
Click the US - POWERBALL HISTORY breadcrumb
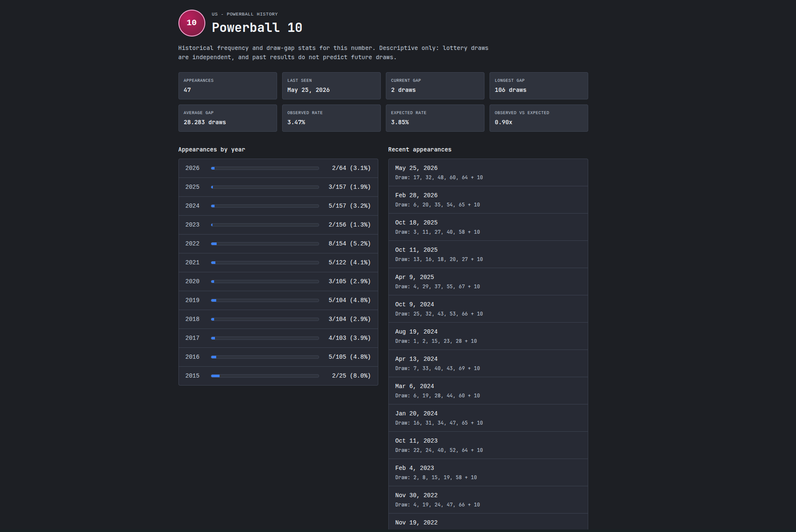pyautogui.click(x=245, y=14)
